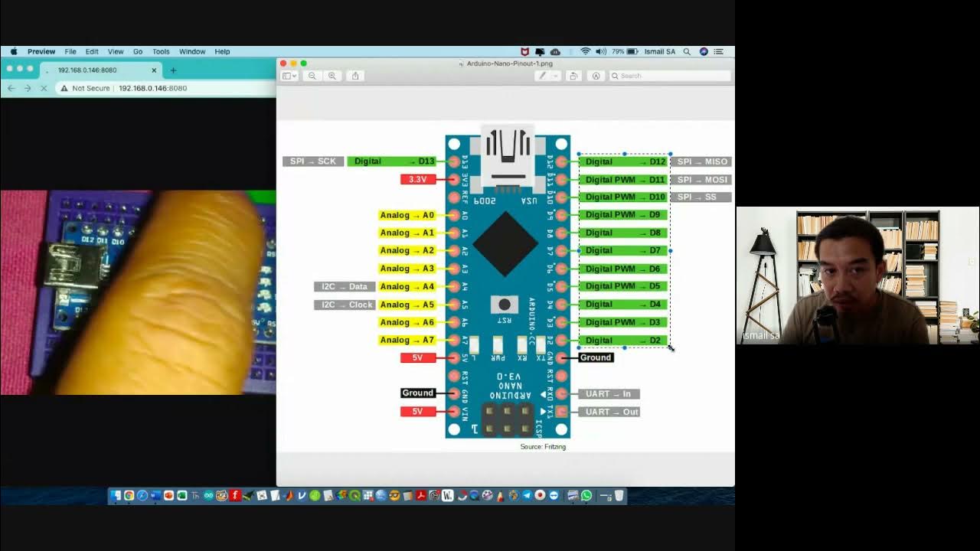Click the Not Secure warning indicator
Image resolution: width=980 pixels, height=551 pixels.
click(85, 88)
